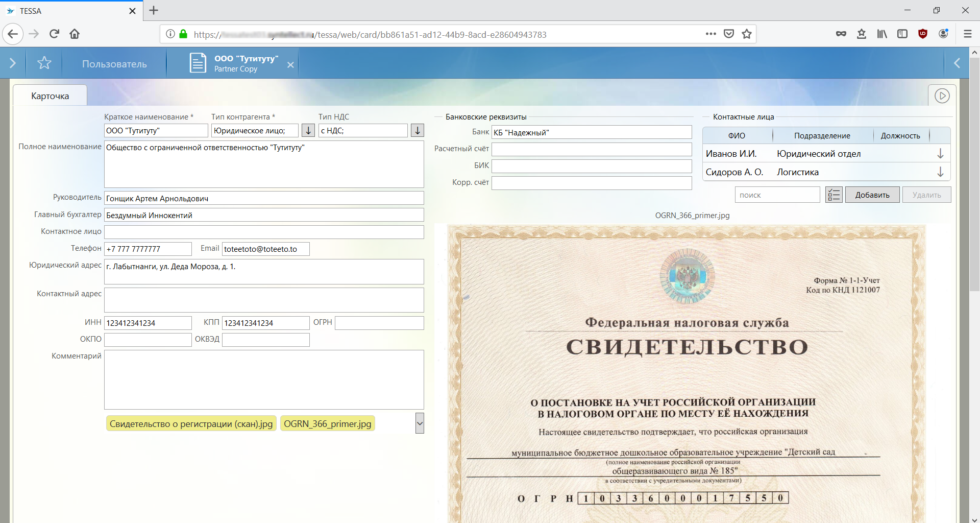Click the down arrow on Иванов И.И. row
This screenshot has height=523, width=980.
[940, 154]
